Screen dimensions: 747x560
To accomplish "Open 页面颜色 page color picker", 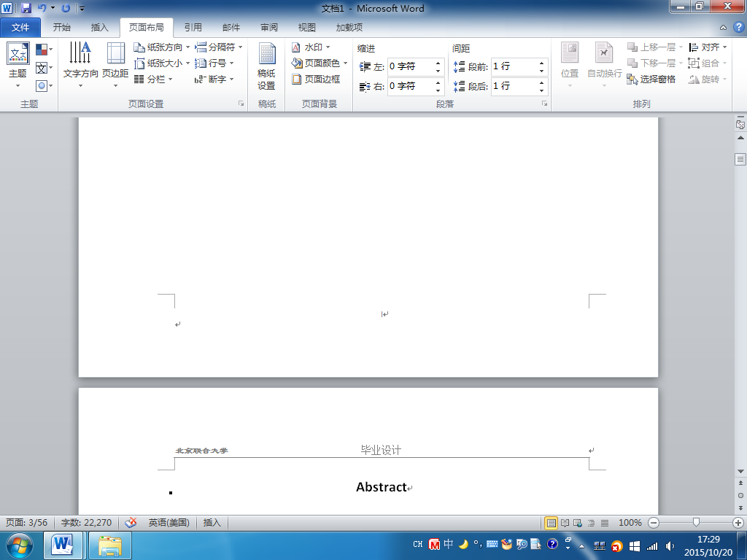I will point(320,63).
